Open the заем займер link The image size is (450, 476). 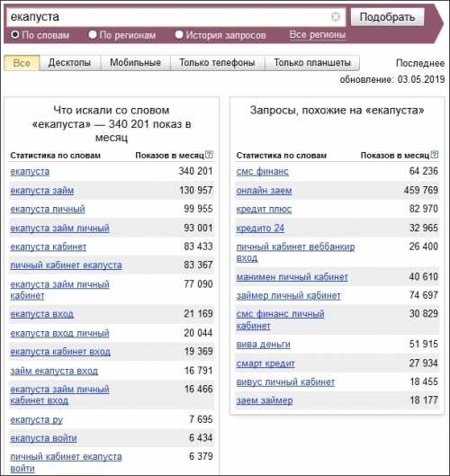(x=265, y=400)
